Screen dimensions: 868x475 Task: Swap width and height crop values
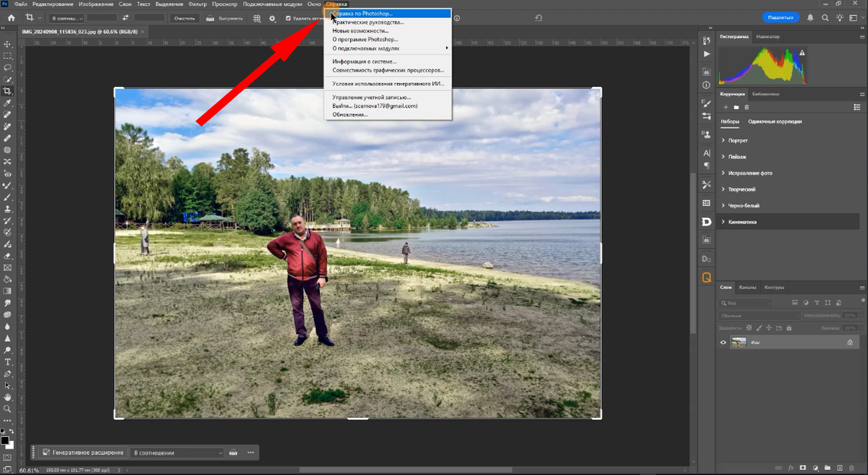pos(126,18)
